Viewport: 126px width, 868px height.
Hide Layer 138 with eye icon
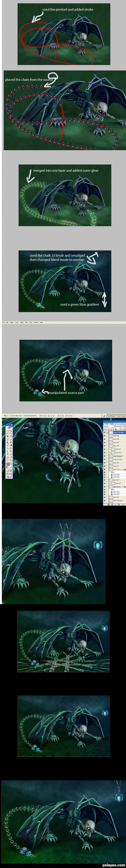(104, 446)
